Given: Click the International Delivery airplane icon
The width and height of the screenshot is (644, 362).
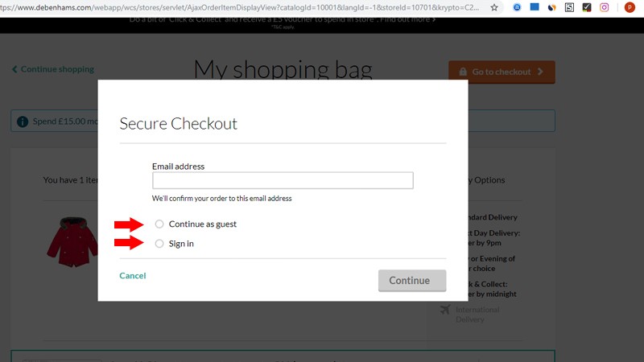Looking at the screenshot, I should pos(445,310).
